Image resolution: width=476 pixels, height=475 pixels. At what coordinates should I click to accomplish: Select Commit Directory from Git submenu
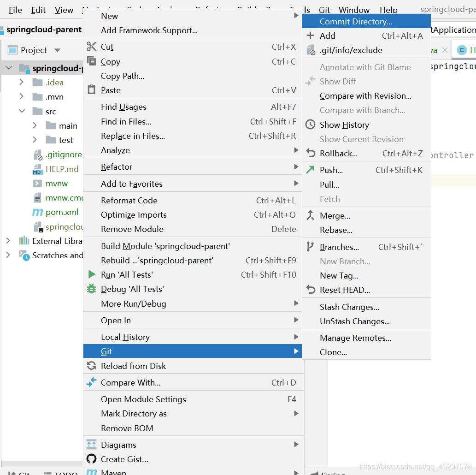coord(356,21)
